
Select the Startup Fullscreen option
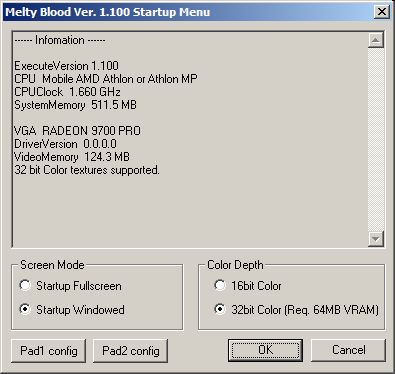coord(71,286)
